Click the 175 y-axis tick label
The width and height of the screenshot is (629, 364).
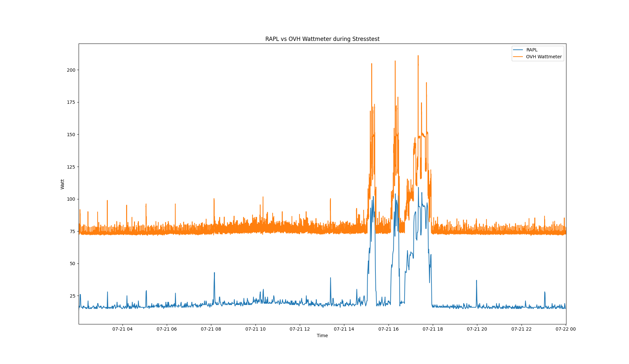coord(71,102)
